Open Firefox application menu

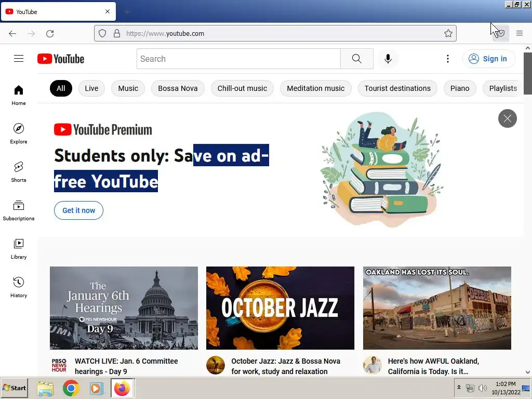[x=520, y=33]
